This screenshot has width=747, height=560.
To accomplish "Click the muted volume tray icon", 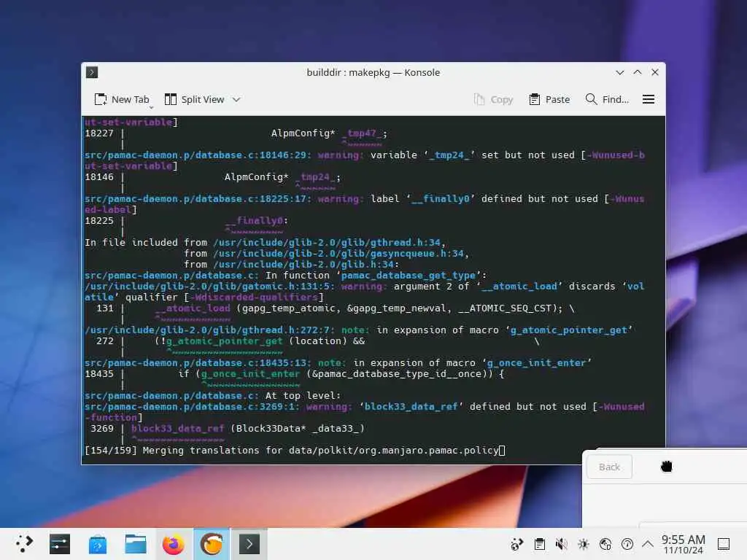I will tap(561, 544).
